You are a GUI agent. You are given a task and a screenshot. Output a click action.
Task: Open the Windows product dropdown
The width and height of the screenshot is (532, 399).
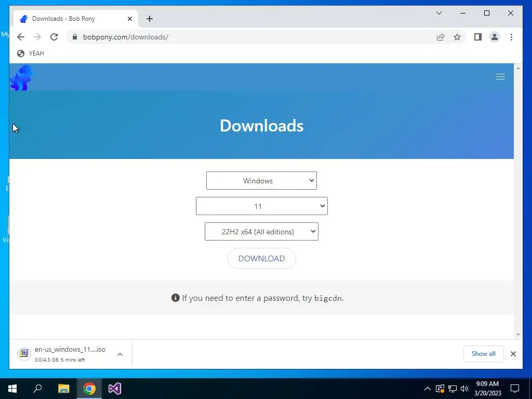(x=261, y=180)
